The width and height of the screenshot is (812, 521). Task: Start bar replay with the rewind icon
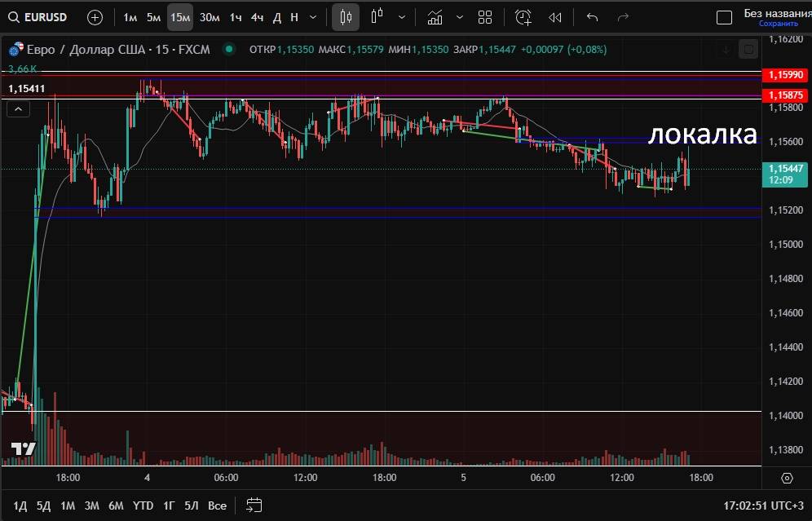(x=555, y=17)
